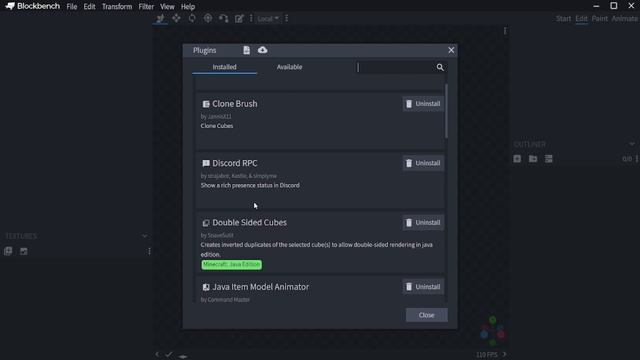
Task: Click the Discord RPC plugin title
Action: point(235,163)
